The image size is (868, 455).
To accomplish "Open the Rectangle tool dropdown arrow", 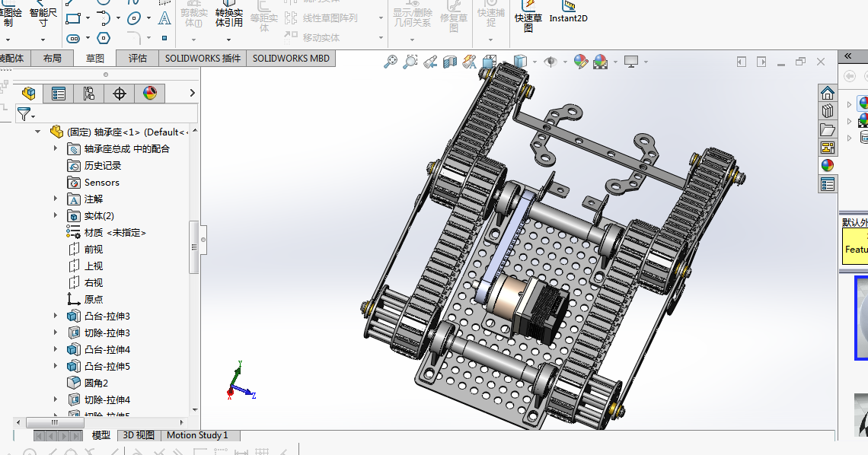I will (88, 18).
